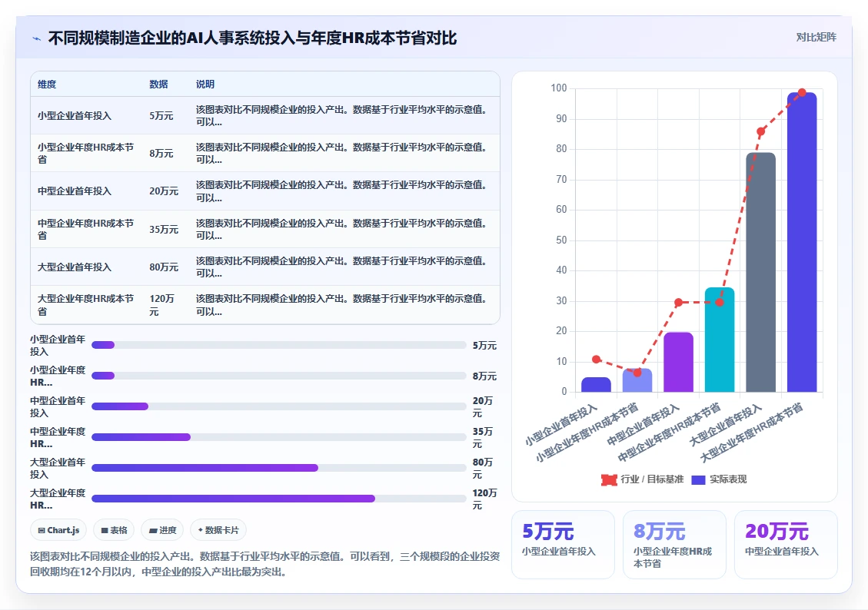Click the cyan 中型企业年度HR成本节省 chart bar
This screenshot has height=610, width=868.
tap(720, 340)
